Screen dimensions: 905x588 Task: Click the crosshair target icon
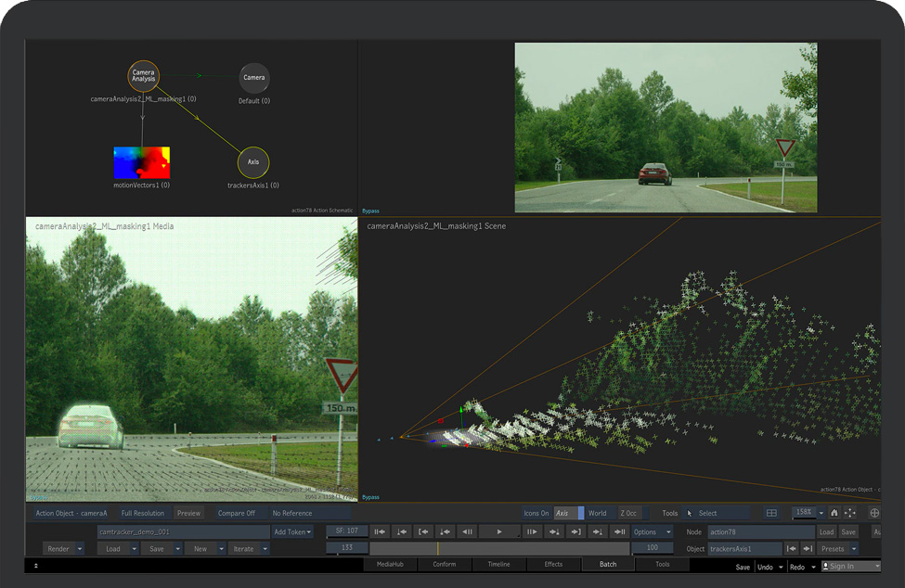pyautogui.click(x=873, y=513)
